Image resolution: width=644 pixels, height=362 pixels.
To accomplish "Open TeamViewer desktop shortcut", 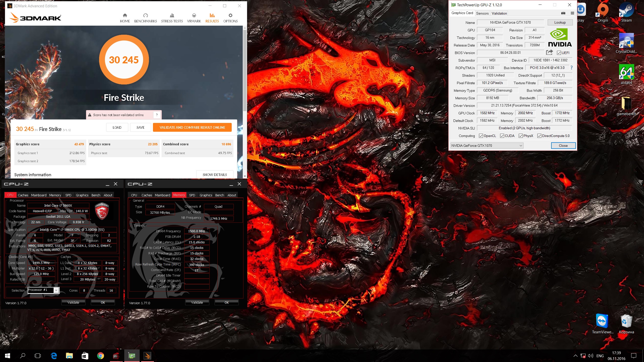I will tap(602, 324).
